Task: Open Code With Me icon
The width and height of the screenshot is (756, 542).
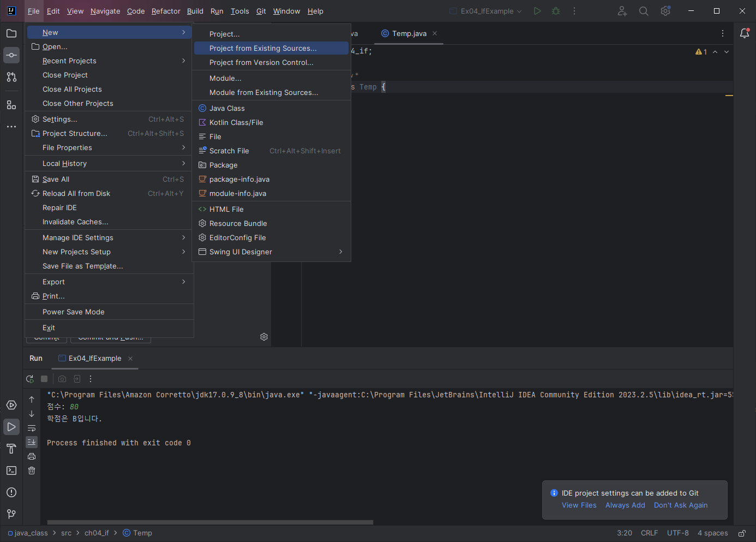Action: coord(622,11)
